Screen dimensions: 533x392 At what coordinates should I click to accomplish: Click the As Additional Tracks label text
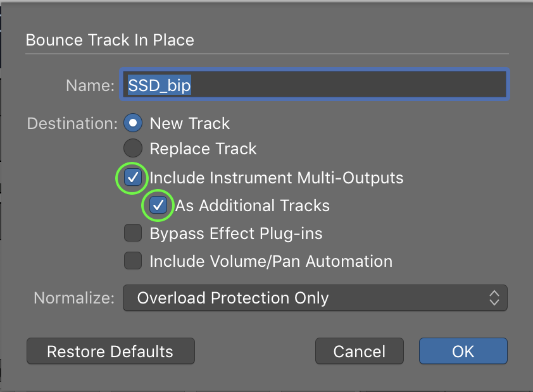[x=253, y=205]
